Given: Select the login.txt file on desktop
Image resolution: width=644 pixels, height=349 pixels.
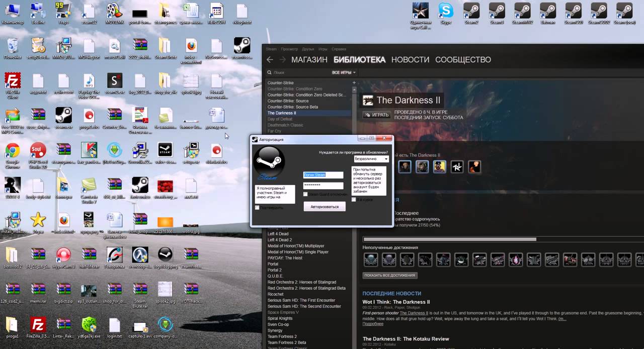Looking at the screenshot, I should [115, 328].
